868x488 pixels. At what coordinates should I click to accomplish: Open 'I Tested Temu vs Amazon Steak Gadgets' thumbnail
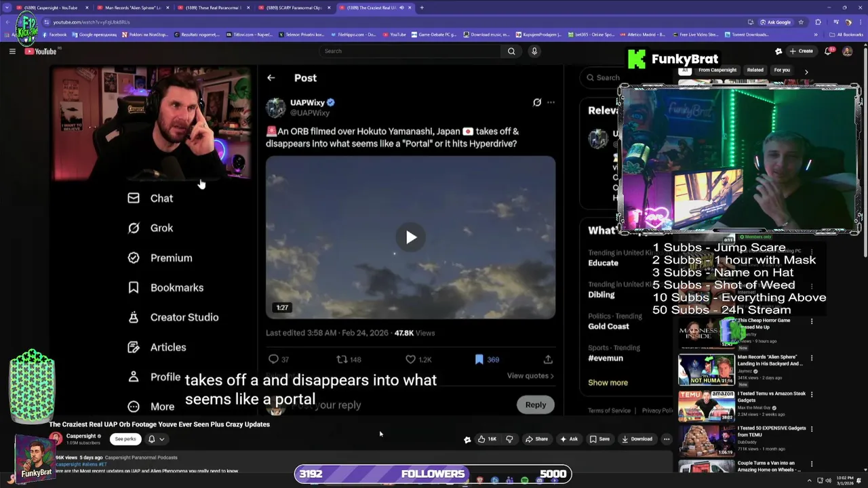pyautogui.click(x=707, y=406)
